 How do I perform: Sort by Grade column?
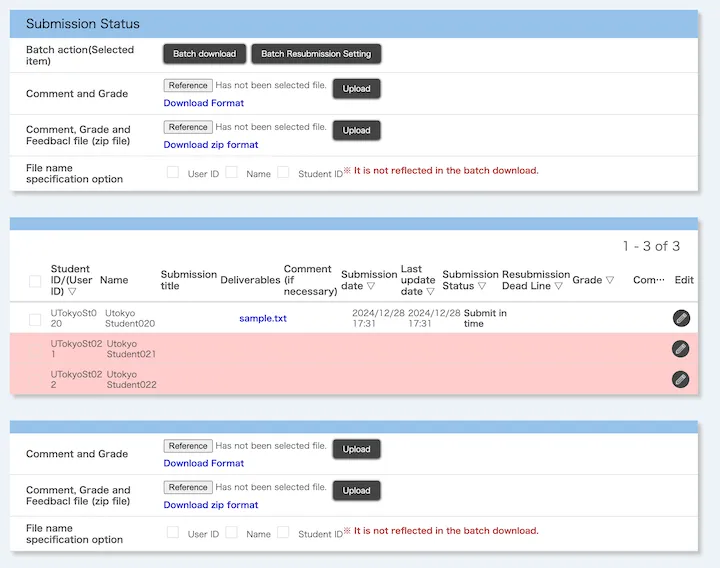tap(609, 281)
